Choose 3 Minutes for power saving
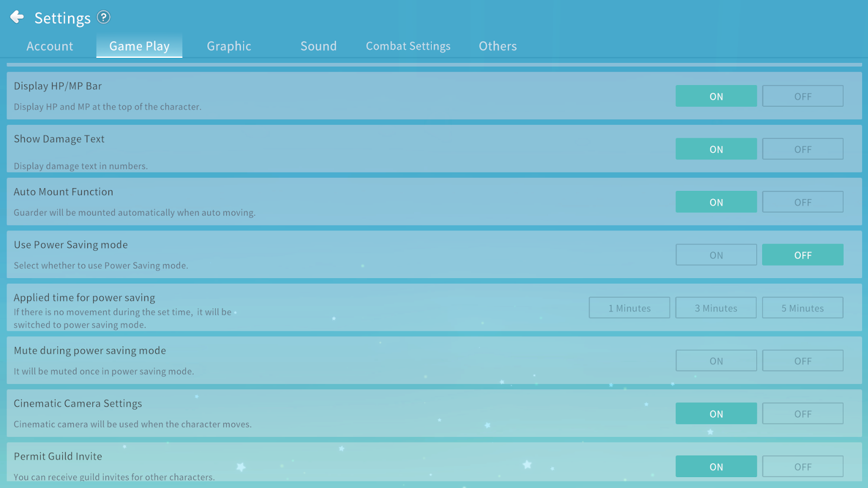Screen dimensions: 868x488 click(x=716, y=308)
